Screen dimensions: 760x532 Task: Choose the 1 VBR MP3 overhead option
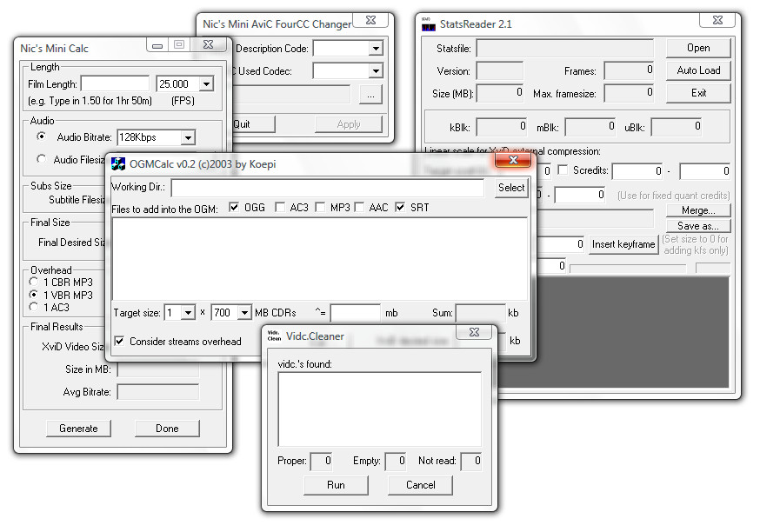(x=33, y=294)
